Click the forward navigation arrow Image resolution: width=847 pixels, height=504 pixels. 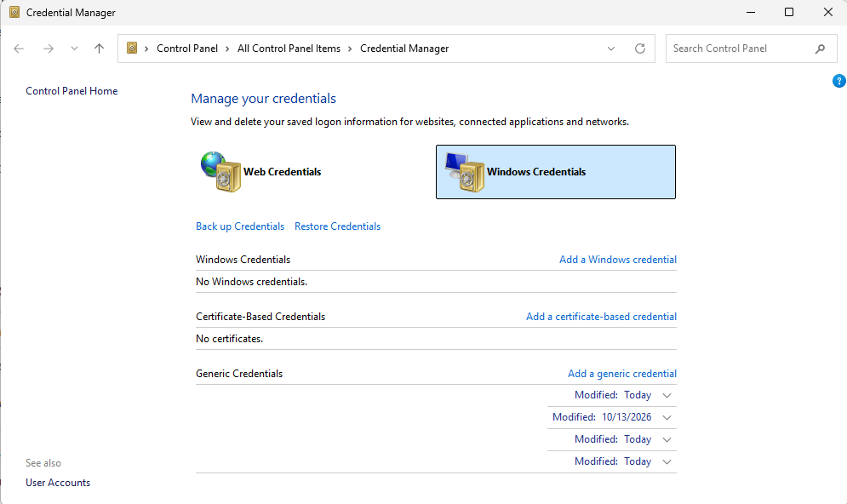(49, 49)
